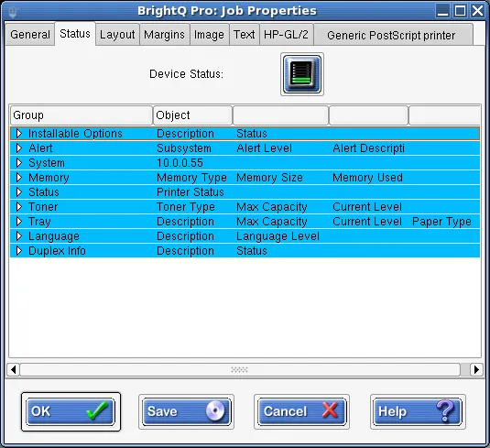The width and height of the screenshot is (490, 448).
Task: Open the Layout tab
Action: [x=117, y=35]
